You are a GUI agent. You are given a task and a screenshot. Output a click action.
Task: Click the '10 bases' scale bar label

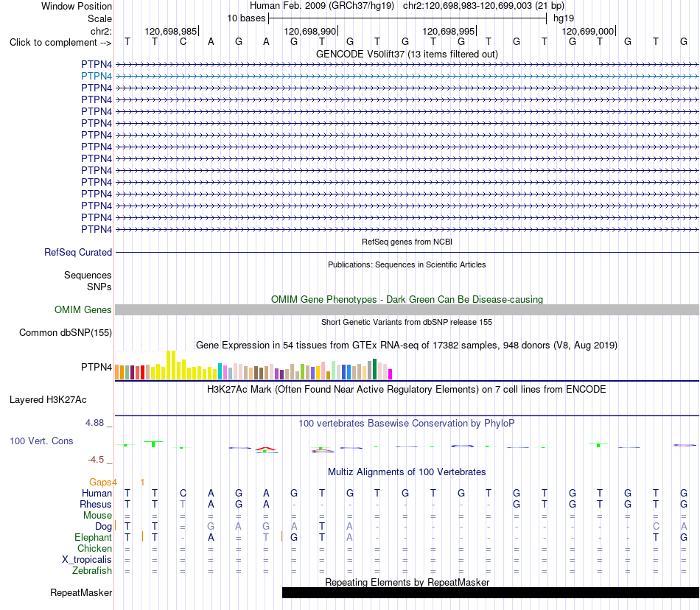point(246,18)
